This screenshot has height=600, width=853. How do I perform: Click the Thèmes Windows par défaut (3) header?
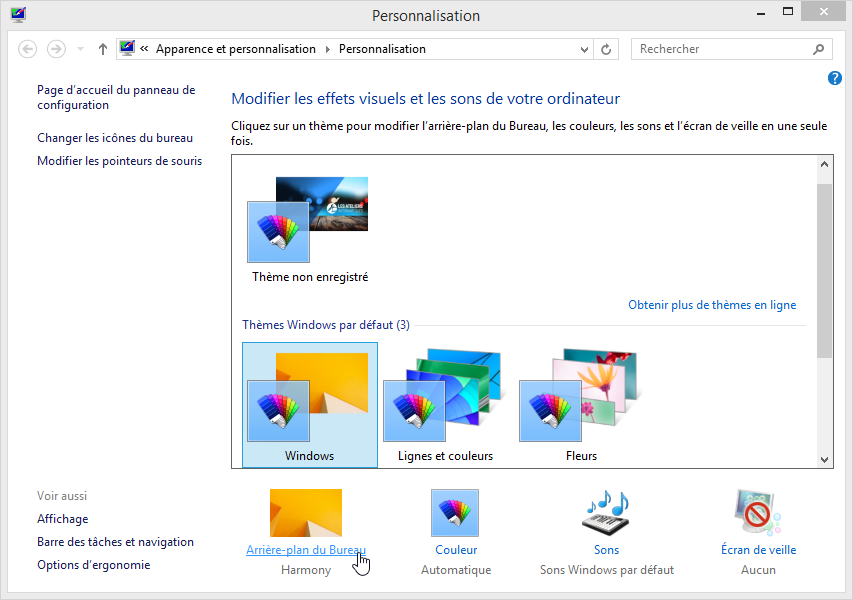[326, 325]
